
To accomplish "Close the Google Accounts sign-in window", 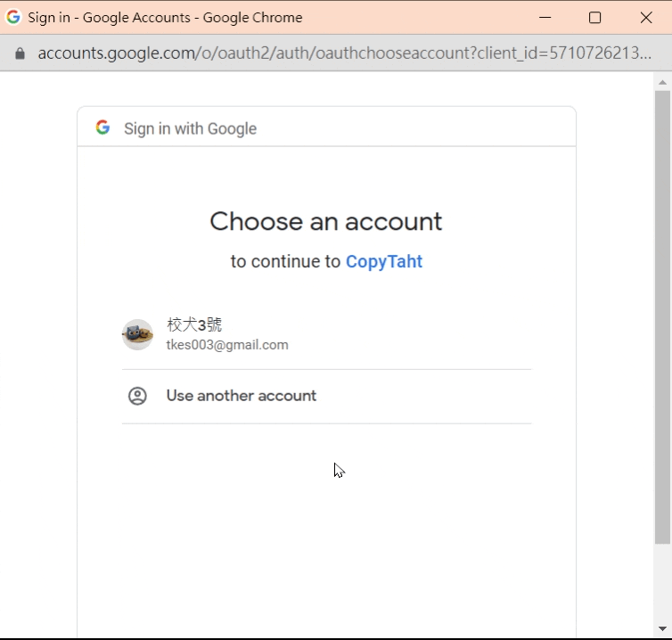I will (646, 18).
